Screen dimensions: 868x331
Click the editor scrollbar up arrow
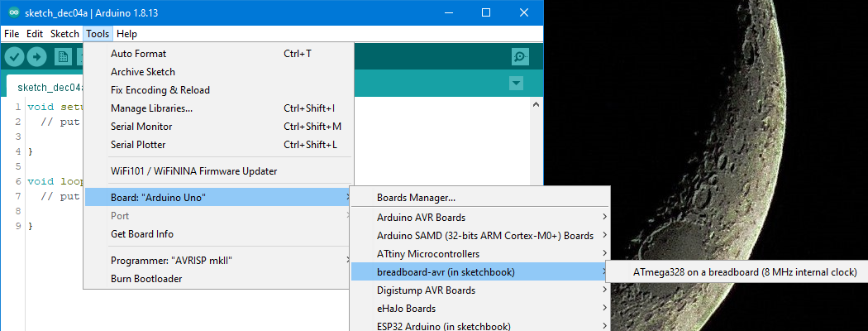click(x=536, y=104)
